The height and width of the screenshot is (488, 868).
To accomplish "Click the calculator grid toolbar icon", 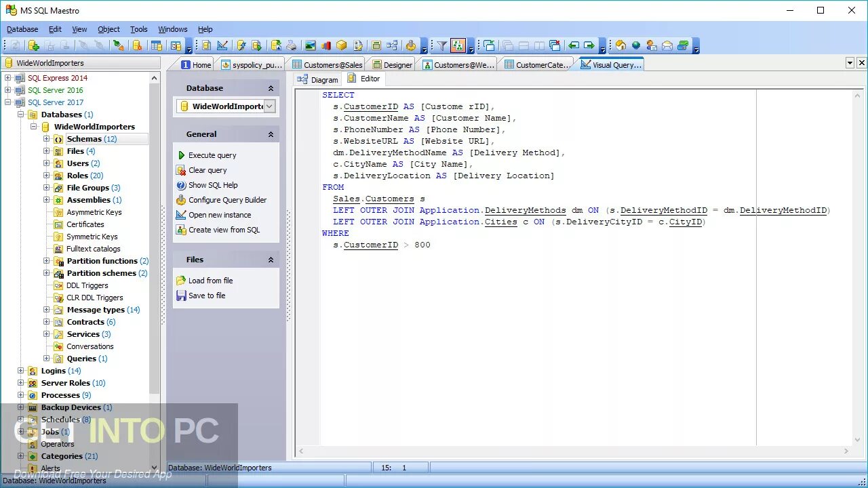I will coord(375,45).
